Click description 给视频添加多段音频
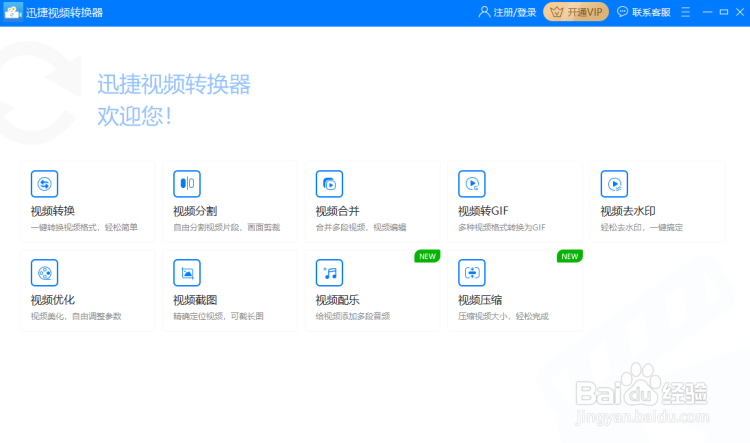This screenshot has height=443, width=750. tap(353, 316)
